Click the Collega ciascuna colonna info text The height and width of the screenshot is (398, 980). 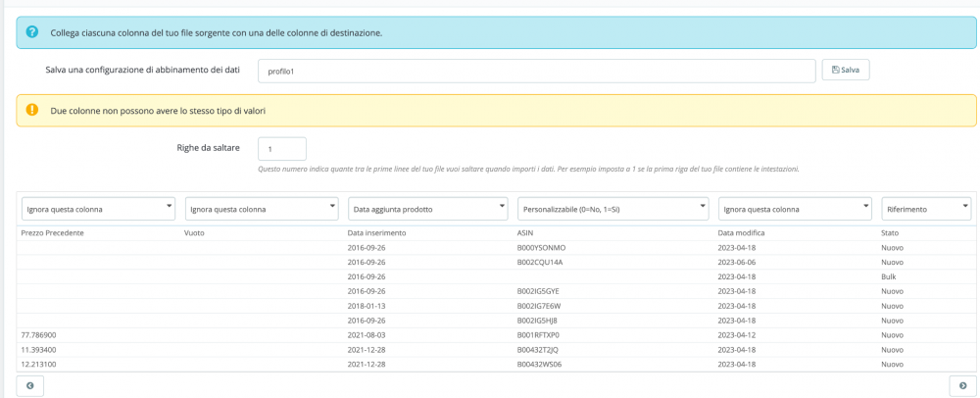click(217, 32)
